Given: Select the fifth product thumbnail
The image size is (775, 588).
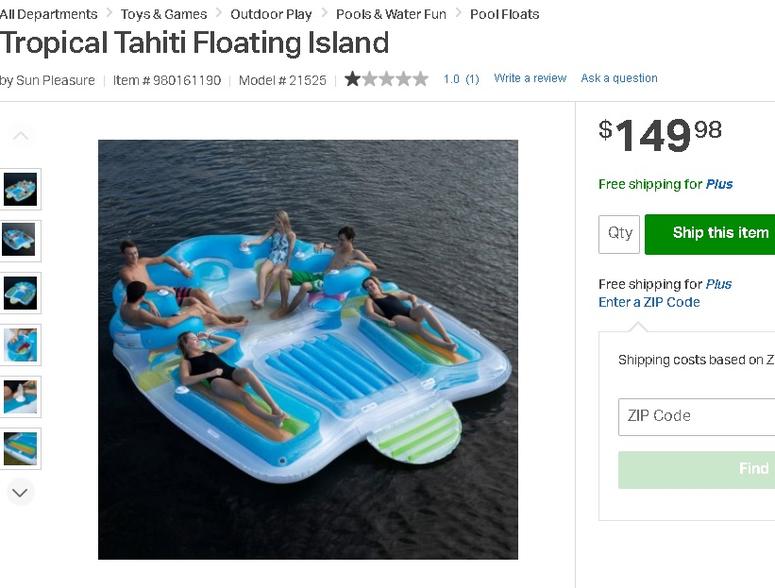Looking at the screenshot, I should [20, 397].
